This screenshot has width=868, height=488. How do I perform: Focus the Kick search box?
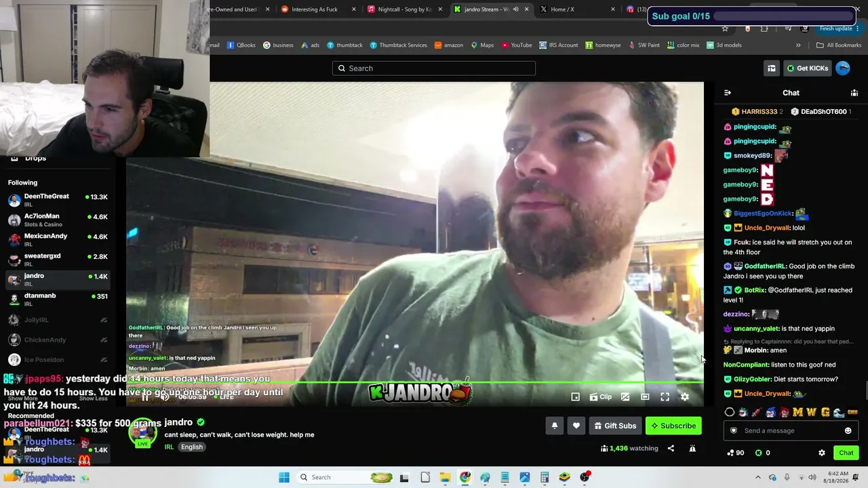click(x=434, y=68)
